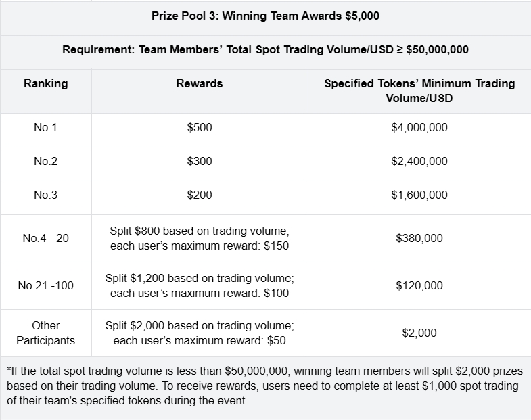Click the $4,000,000 minimum volume cell

419,127
